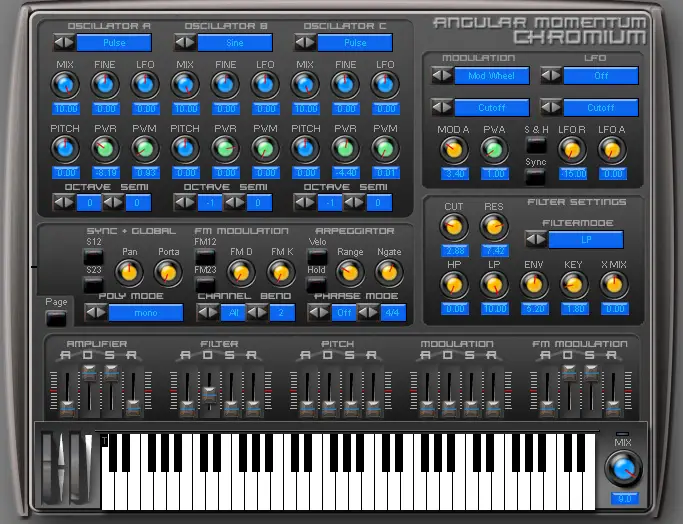The image size is (683, 524).
Task: Open Modulation source selector showing Mod Wheel
Action: click(492, 76)
